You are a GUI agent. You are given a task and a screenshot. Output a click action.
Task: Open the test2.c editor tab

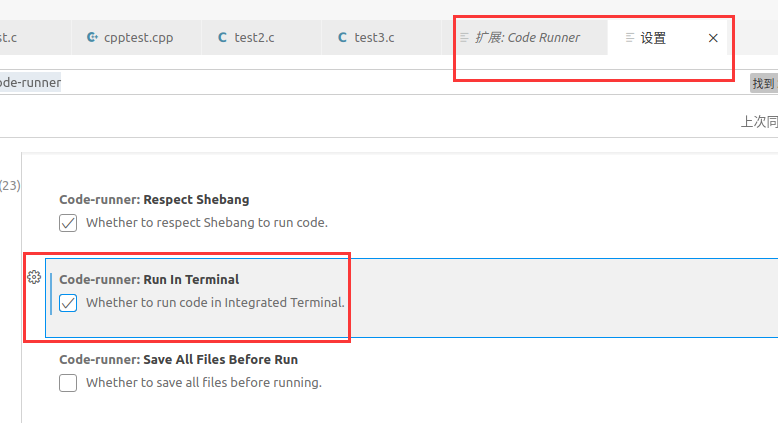coord(255,38)
